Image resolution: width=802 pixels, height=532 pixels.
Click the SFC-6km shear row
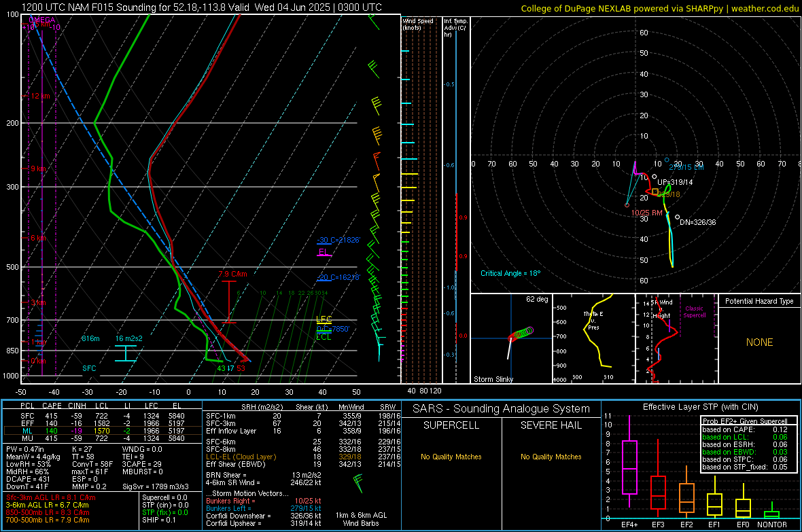point(304,442)
